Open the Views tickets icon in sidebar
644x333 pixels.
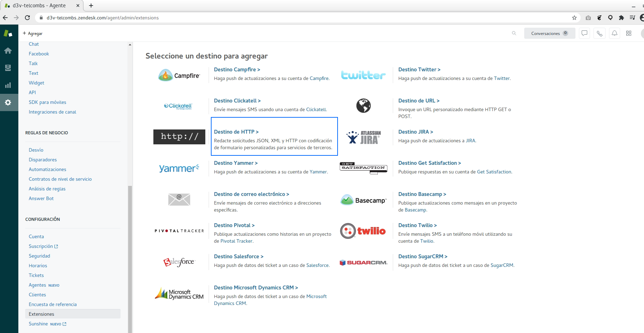(8, 68)
